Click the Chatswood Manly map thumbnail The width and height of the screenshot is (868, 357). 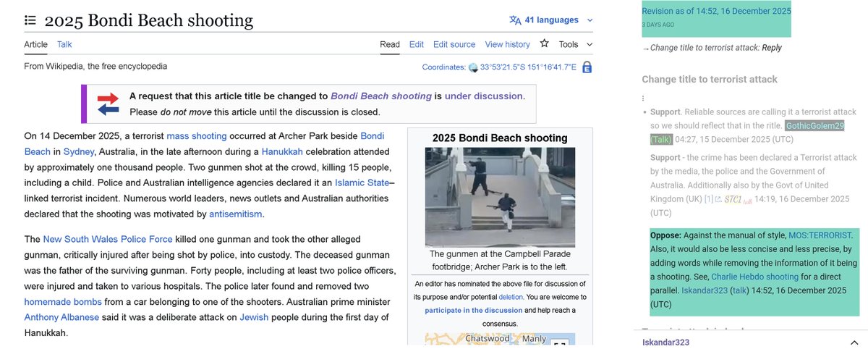point(500,339)
